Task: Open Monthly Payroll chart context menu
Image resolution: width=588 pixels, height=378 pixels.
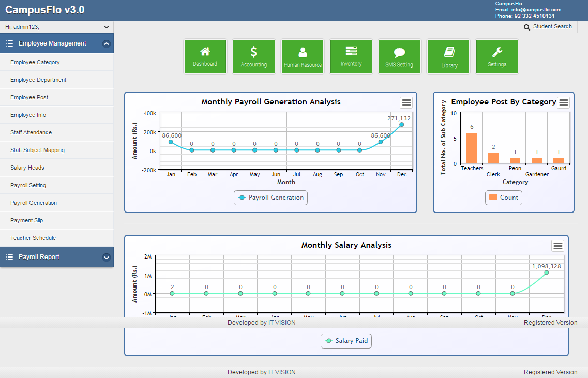Action: click(406, 102)
